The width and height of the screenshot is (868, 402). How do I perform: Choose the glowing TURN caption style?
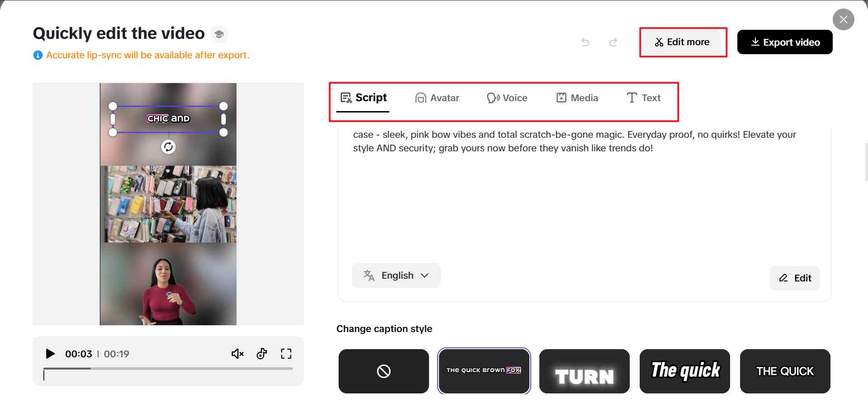pyautogui.click(x=584, y=371)
